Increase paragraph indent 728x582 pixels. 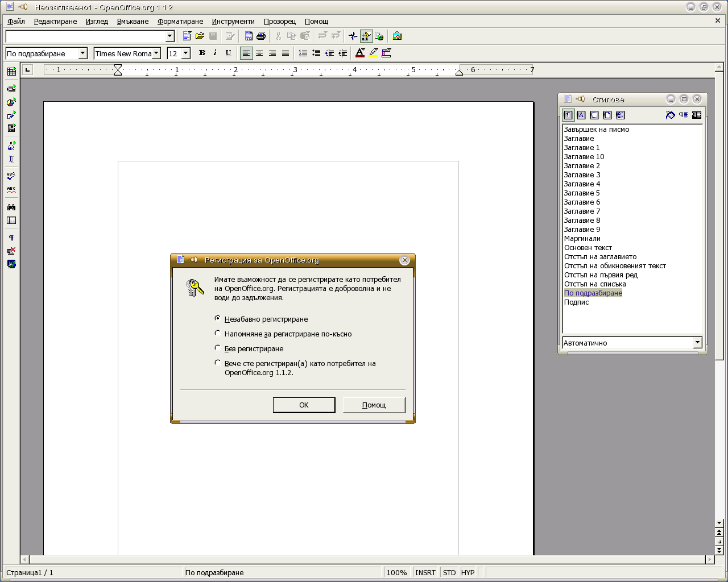click(x=342, y=53)
